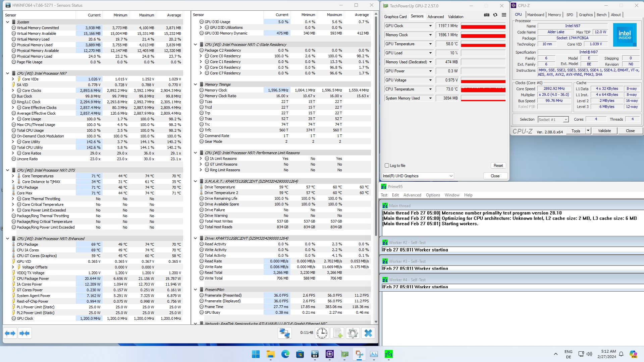This screenshot has width=644, height=362.
Task: Click Virtual Memory Committed sensor icon
Action: coord(14,28)
